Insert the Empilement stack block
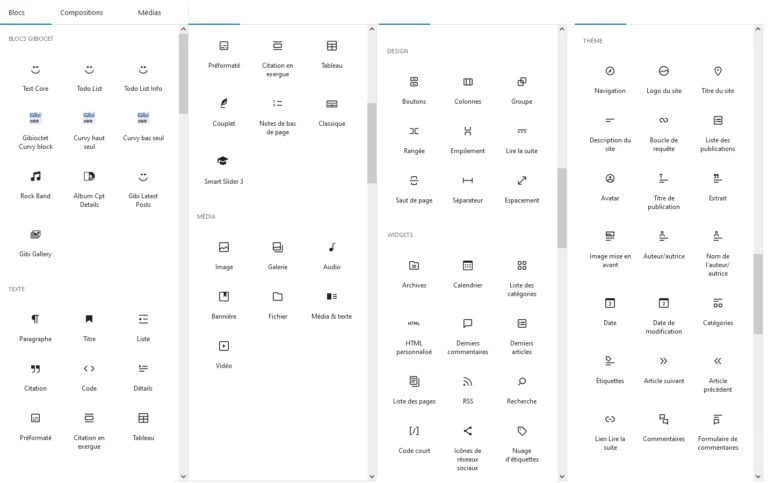The height and width of the screenshot is (483, 768). click(468, 140)
